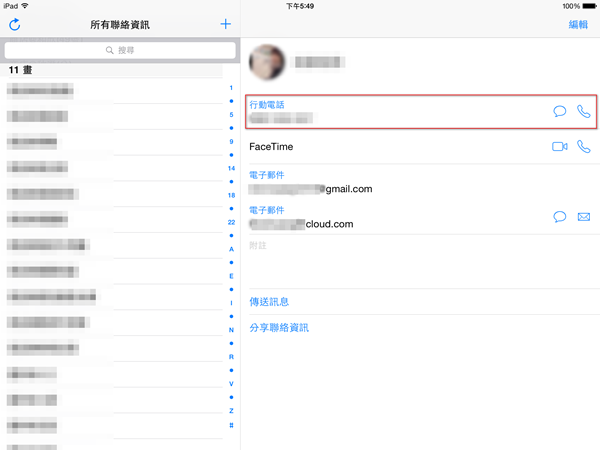Start FaceTime audio call
600x450 pixels.
[x=584, y=147]
